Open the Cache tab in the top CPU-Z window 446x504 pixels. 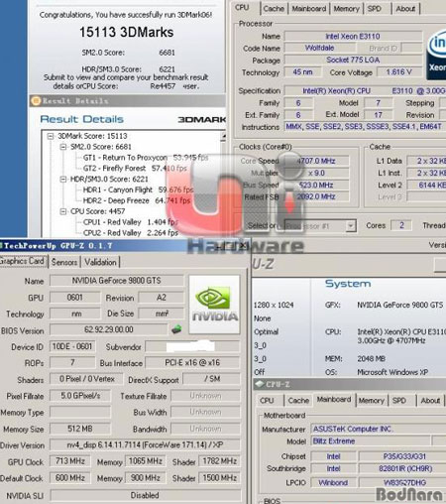(x=274, y=9)
